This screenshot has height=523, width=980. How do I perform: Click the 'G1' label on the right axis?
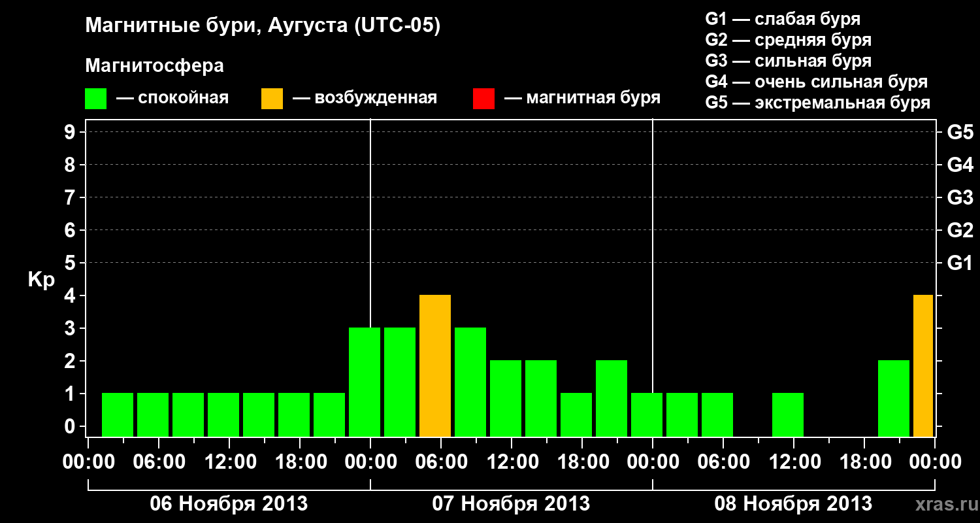coord(960,263)
